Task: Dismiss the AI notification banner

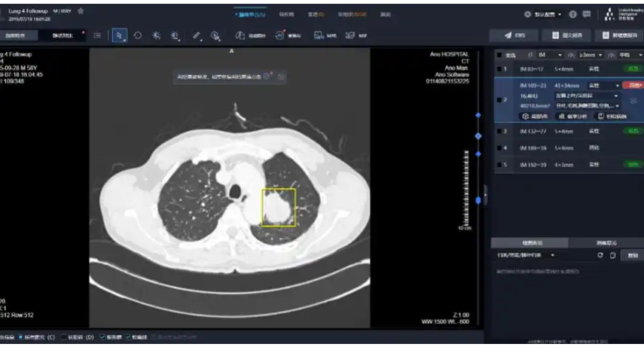Action: [x=280, y=77]
